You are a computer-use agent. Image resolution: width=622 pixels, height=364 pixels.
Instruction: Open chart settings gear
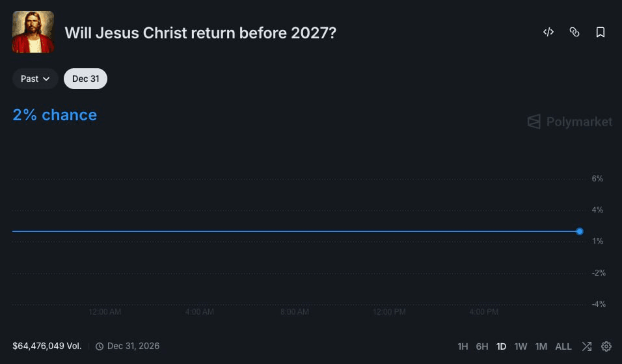[606, 346]
